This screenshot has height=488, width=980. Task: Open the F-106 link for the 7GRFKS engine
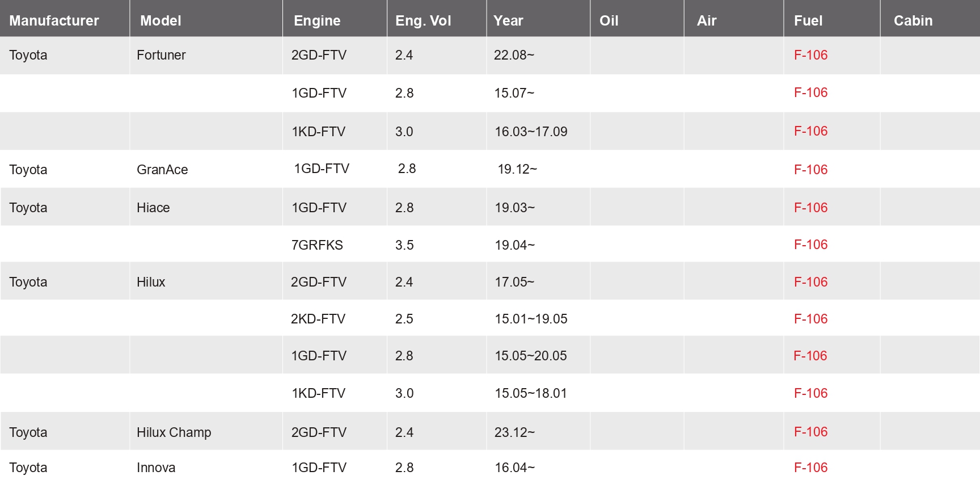[810, 245]
